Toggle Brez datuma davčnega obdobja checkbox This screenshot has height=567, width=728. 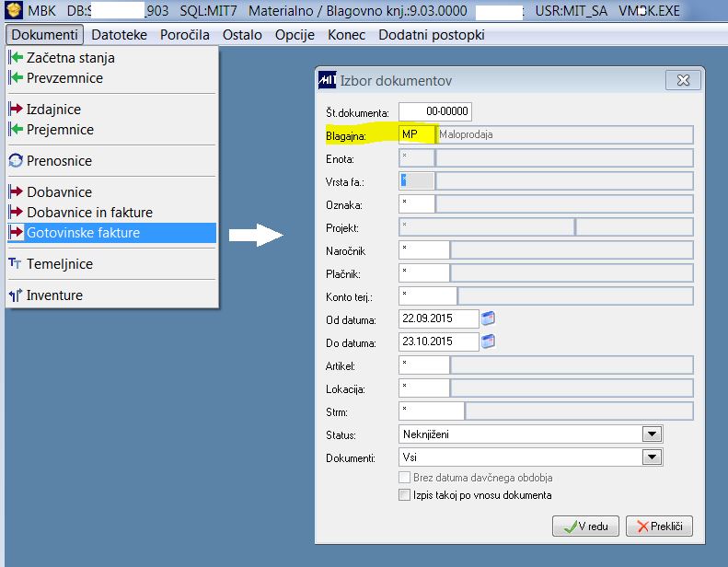coord(404,477)
